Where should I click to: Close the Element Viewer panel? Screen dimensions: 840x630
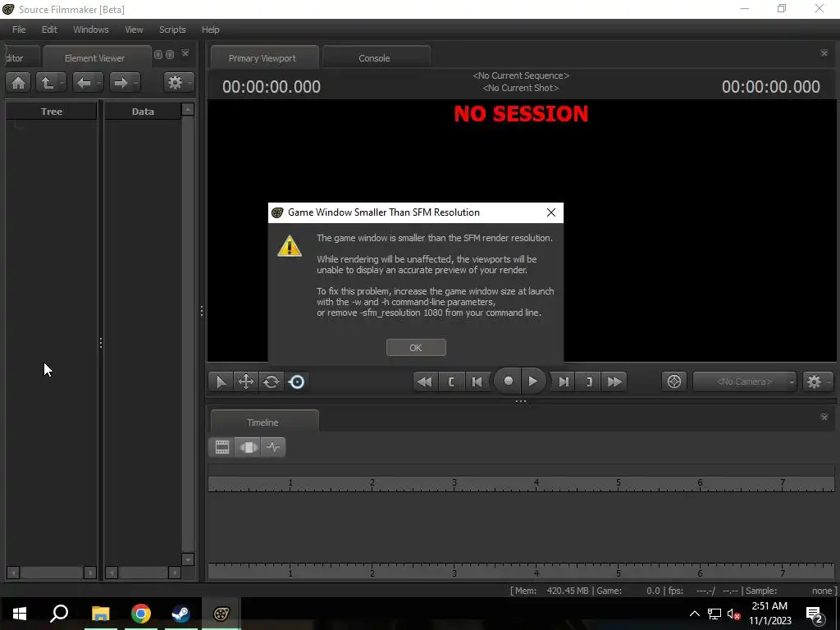pyautogui.click(x=185, y=53)
